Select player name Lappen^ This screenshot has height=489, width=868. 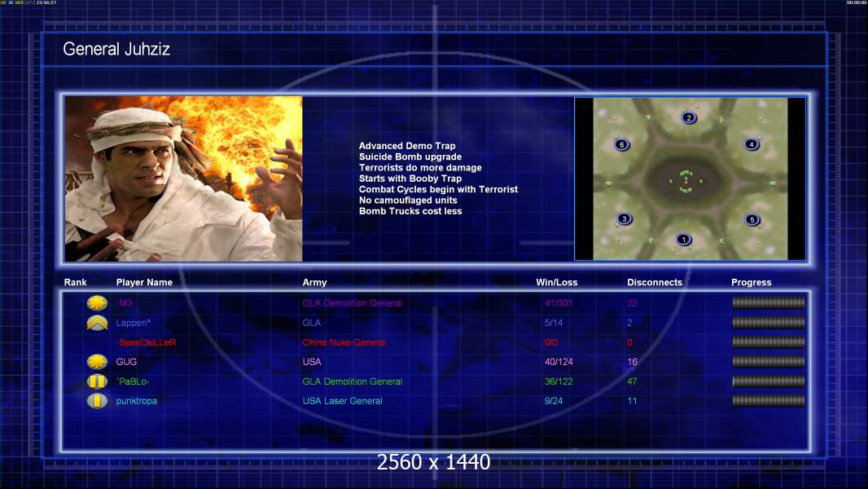(x=134, y=323)
